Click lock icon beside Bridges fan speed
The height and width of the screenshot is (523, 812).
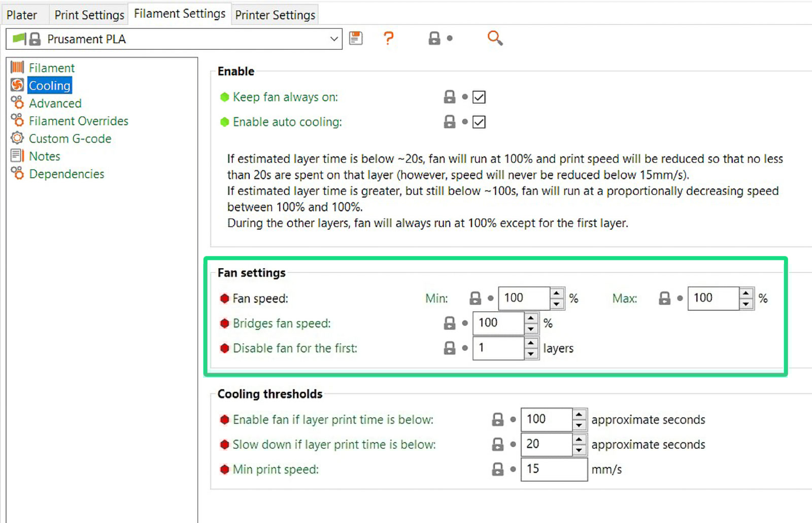(450, 323)
